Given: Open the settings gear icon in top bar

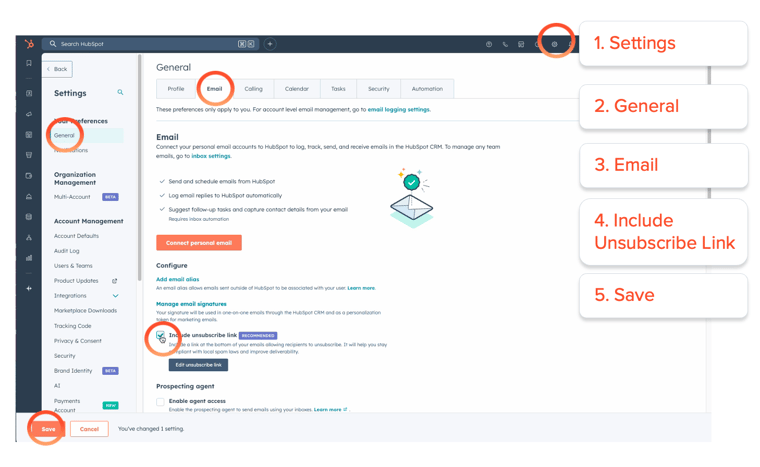Looking at the screenshot, I should coord(555,44).
